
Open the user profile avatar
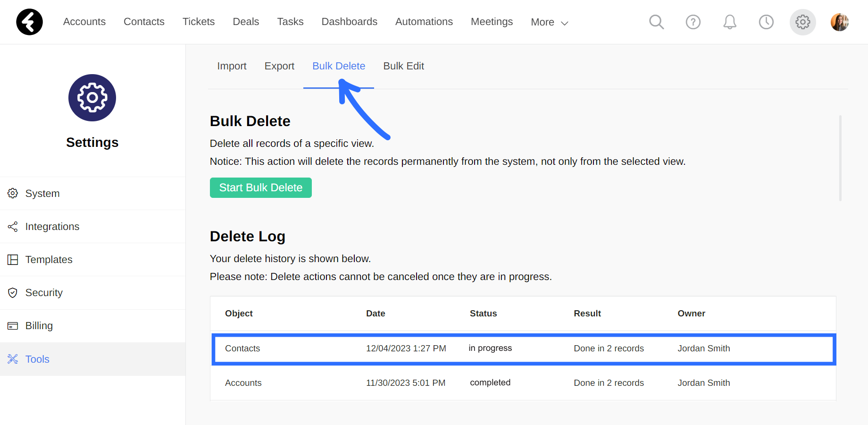(840, 22)
